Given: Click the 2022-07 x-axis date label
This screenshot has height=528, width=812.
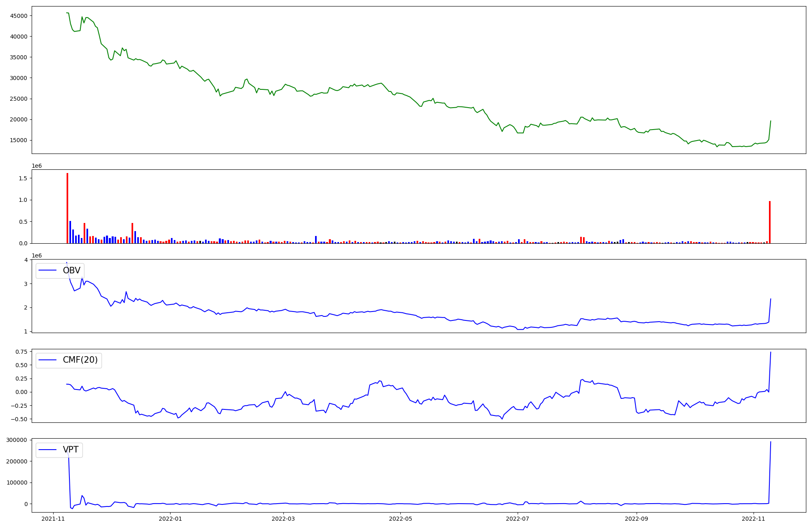Looking at the screenshot, I should [518, 519].
